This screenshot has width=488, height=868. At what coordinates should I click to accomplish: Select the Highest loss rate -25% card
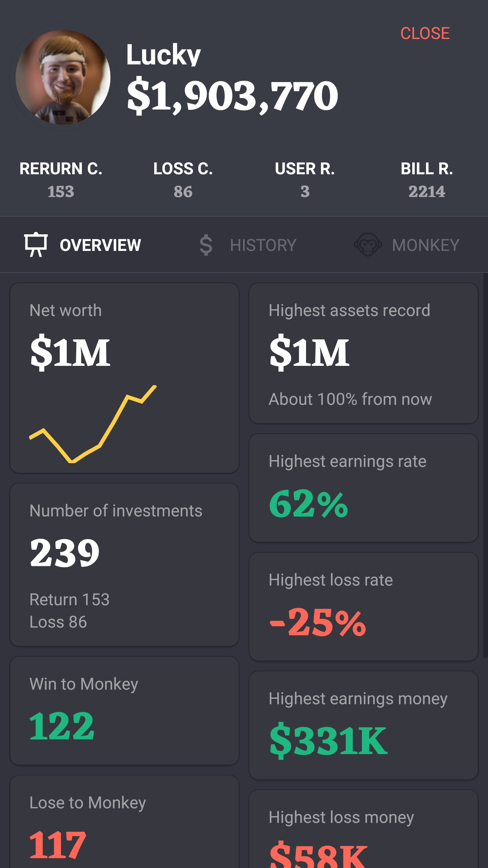click(x=363, y=606)
